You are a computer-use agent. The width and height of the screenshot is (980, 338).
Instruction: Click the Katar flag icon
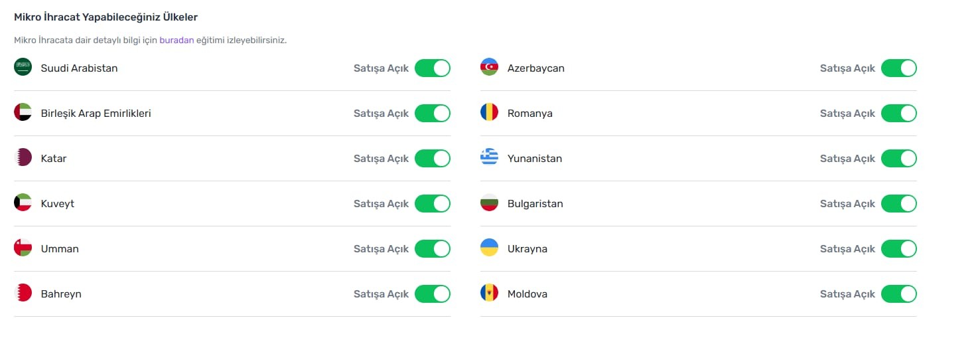coord(23,157)
